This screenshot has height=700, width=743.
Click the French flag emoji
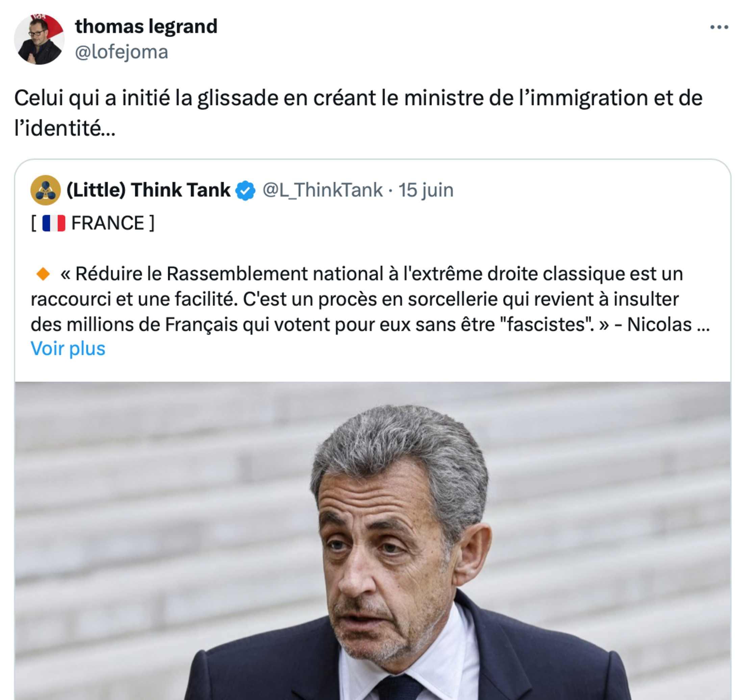pos(53,223)
